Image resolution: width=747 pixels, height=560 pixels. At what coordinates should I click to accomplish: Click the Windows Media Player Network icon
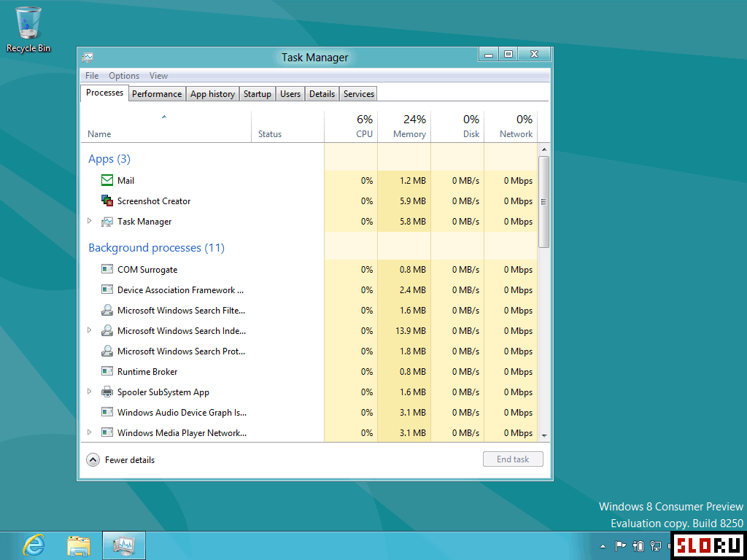point(107,433)
